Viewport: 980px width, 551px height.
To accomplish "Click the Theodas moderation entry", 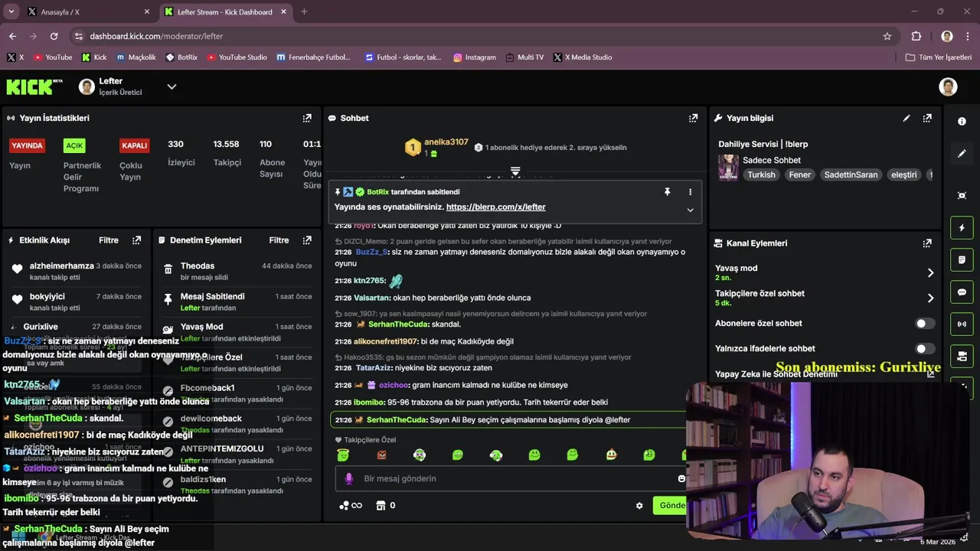I will click(237, 271).
